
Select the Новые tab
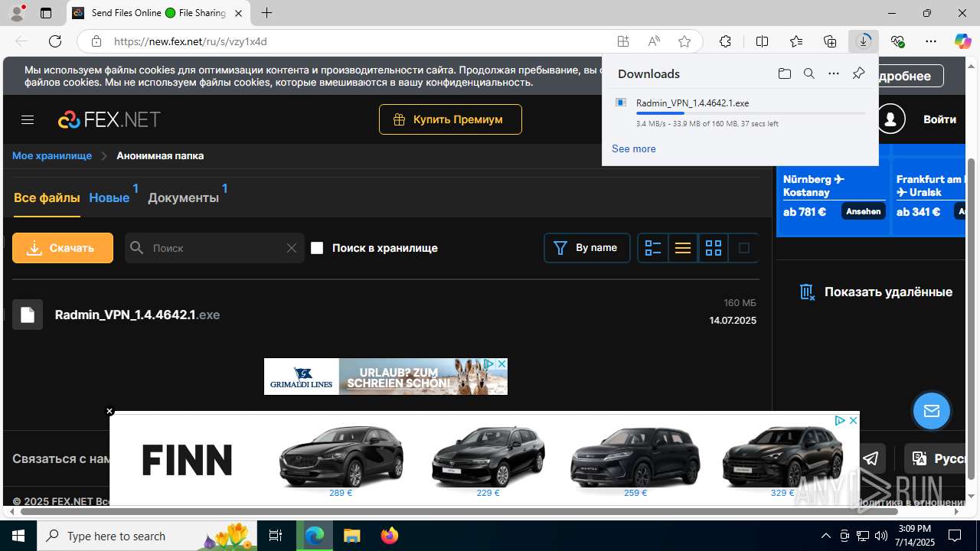coord(109,197)
